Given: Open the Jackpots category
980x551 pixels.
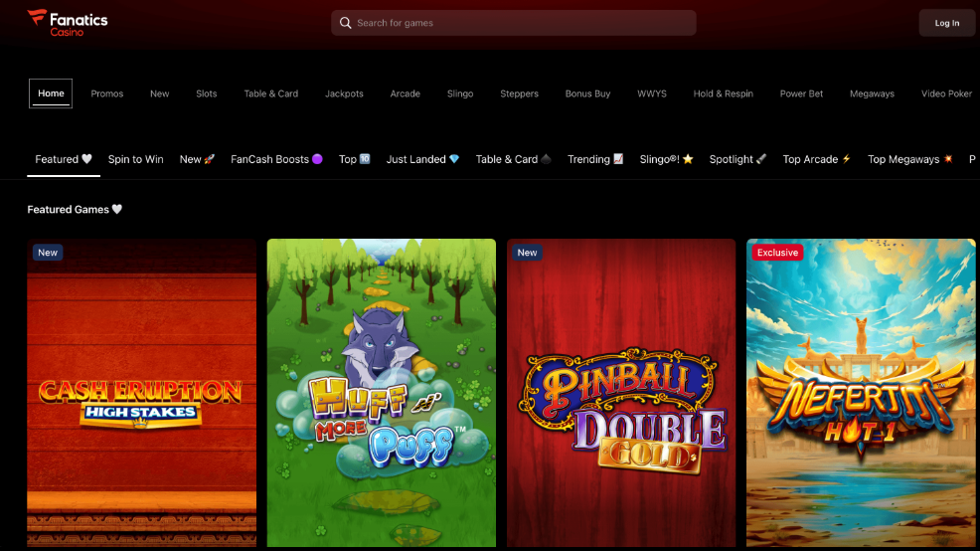Looking at the screenshot, I should [344, 93].
